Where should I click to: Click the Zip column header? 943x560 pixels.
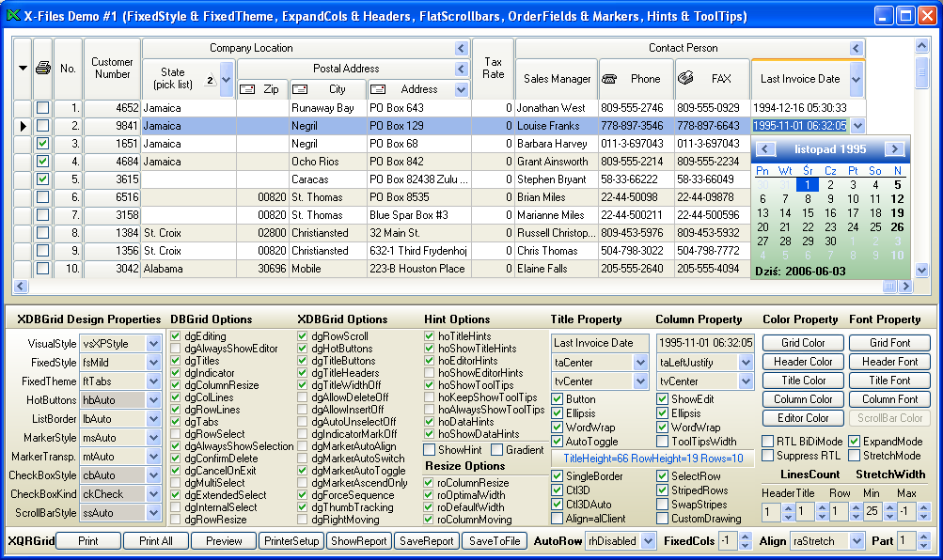(x=261, y=89)
